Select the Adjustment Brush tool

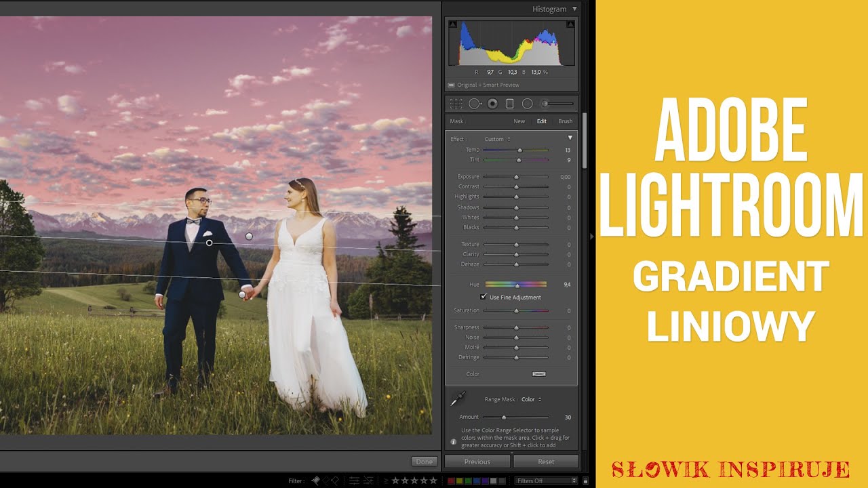tap(544, 104)
